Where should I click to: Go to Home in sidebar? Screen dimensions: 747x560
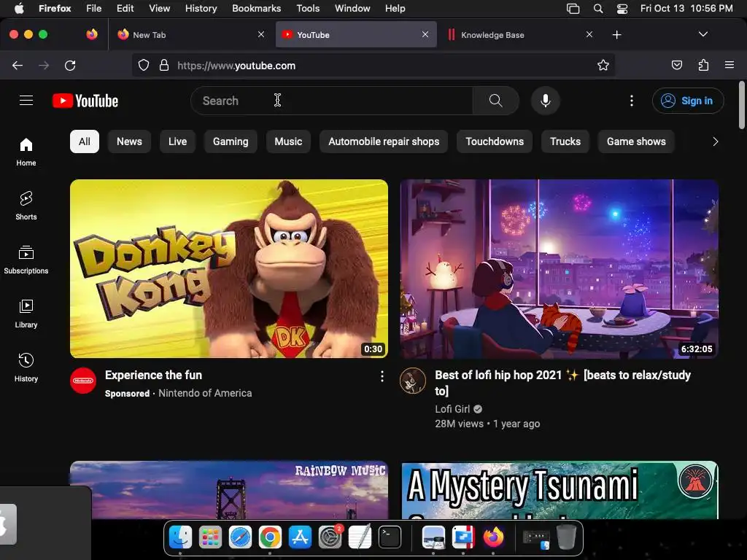[x=26, y=152]
